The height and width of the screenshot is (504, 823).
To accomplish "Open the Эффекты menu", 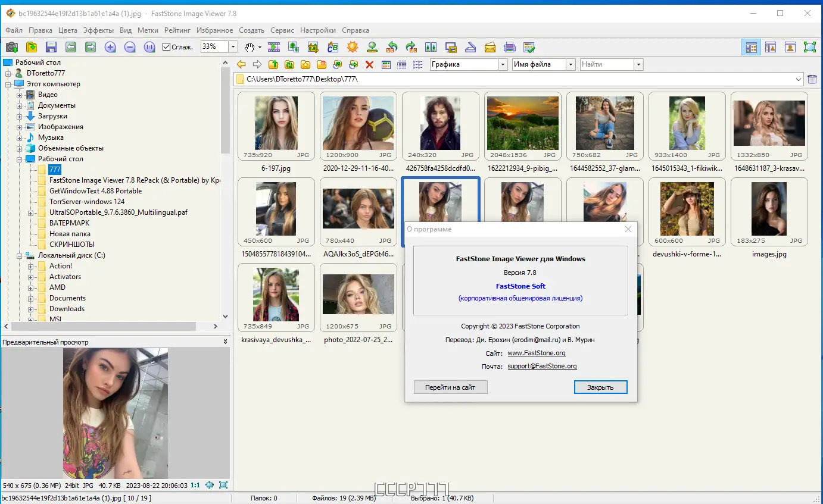I will pyautogui.click(x=98, y=30).
